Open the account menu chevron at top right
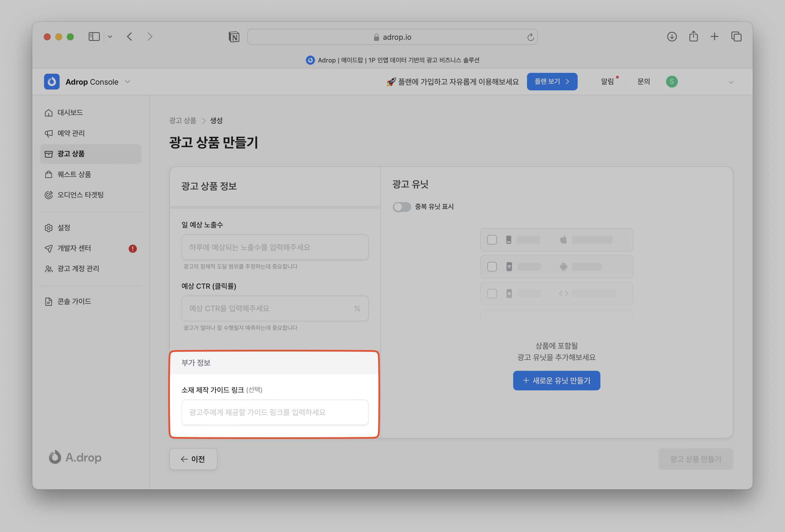 (x=731, y=82)
